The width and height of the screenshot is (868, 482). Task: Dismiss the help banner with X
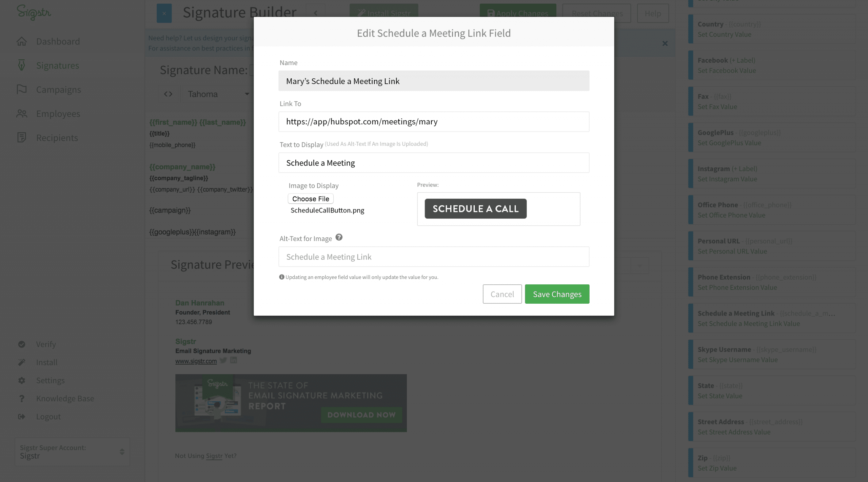pyautogui.click(x=665, y=43)
